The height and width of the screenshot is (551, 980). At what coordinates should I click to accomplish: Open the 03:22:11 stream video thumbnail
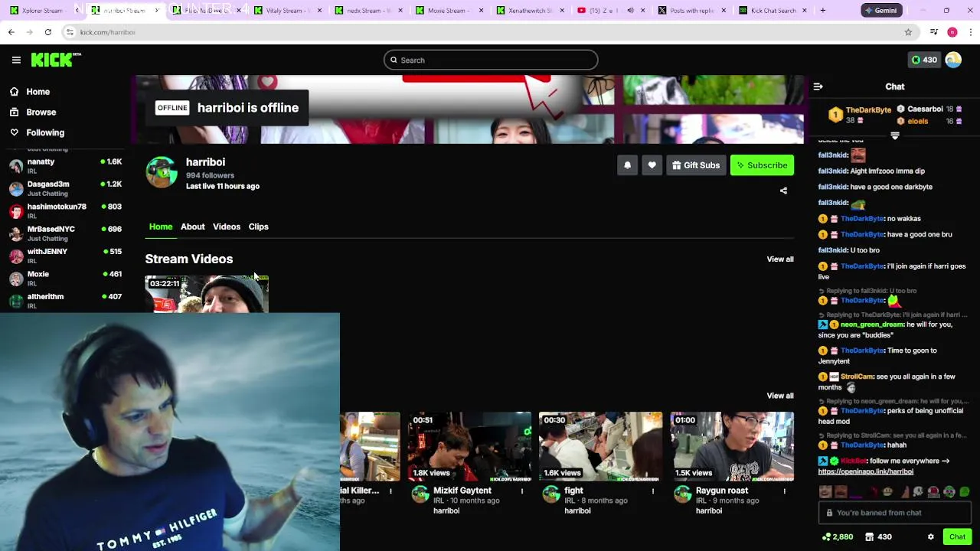tap(207, 294)
